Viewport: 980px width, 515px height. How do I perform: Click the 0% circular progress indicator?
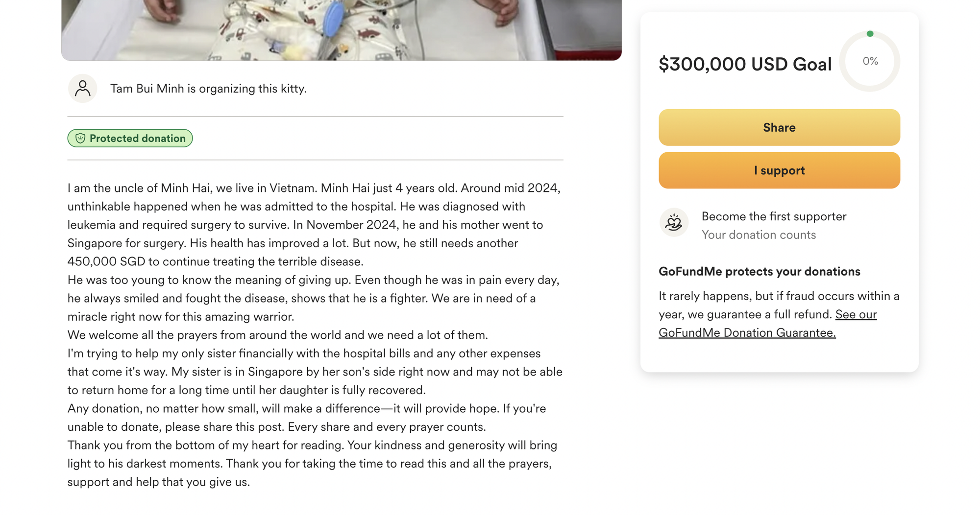[x=870, y=61]
